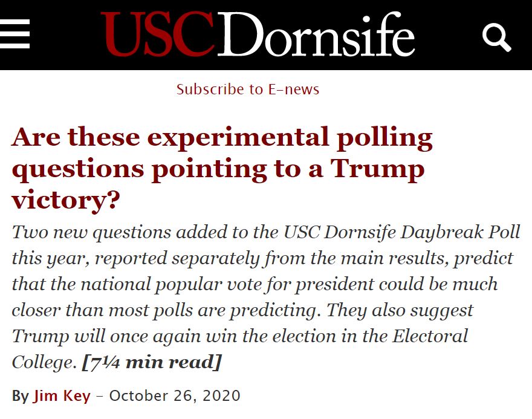The image size is (532, 419).
Task: Click the word "victory?" in the headline
Action: 65,200
